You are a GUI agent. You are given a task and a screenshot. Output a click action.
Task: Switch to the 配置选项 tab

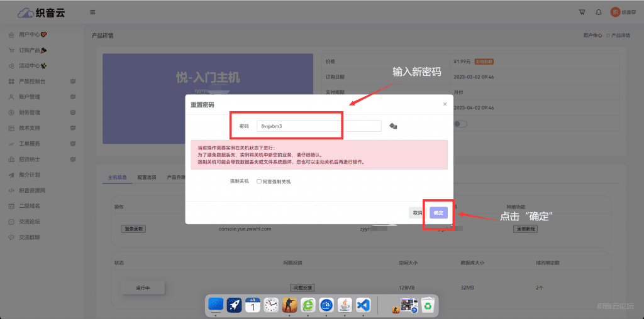coord(147,178)
